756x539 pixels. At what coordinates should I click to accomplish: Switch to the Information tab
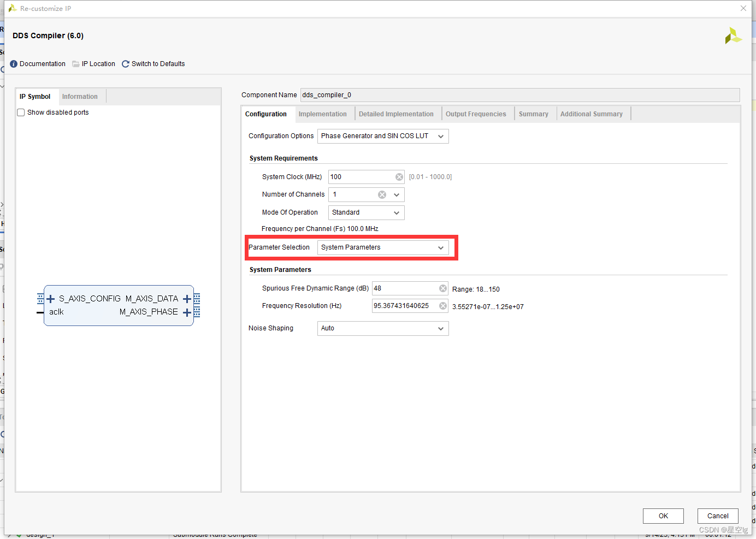pos(80,97)
